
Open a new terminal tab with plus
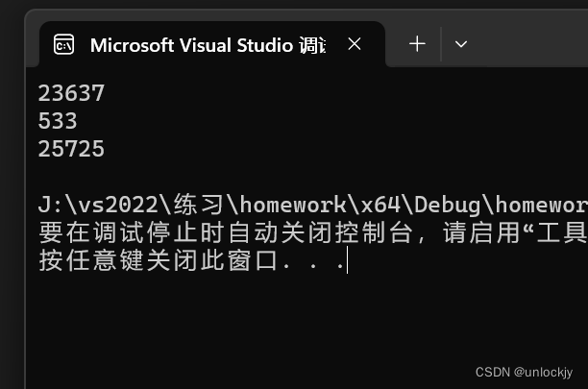tap(417, 44)
